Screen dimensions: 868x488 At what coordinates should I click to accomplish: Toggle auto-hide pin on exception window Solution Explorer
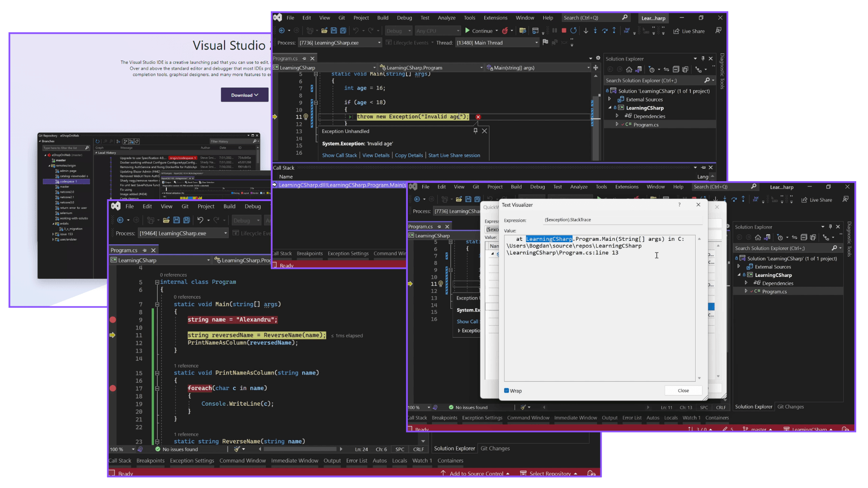[x=703, y=59]
